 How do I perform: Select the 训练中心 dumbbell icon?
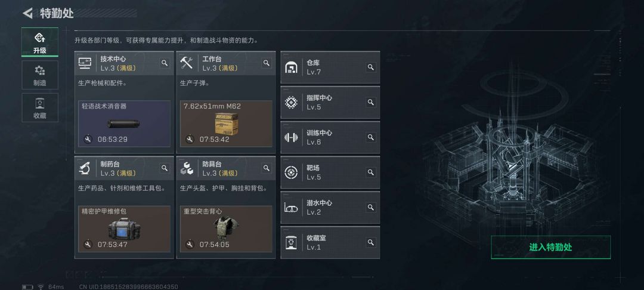[291, 138]
